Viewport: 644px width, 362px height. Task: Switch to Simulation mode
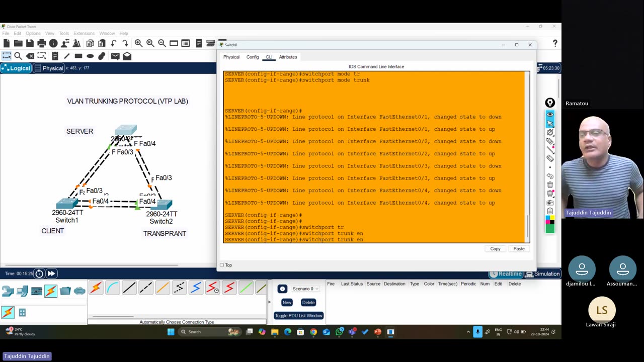543,274
